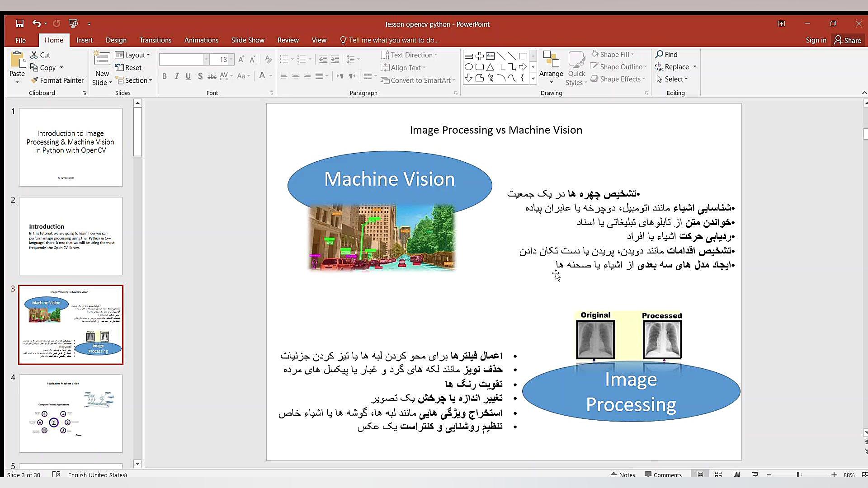The width and height of the screenshot is (868, 488).
Task: Open the Copy dropdown arrow
Action: tap(61, 67)
